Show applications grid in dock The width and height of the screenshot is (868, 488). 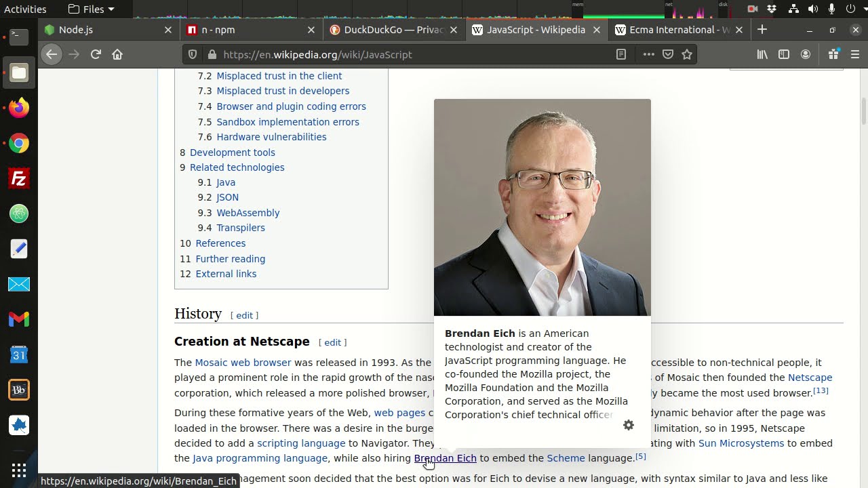click(19, 470)
